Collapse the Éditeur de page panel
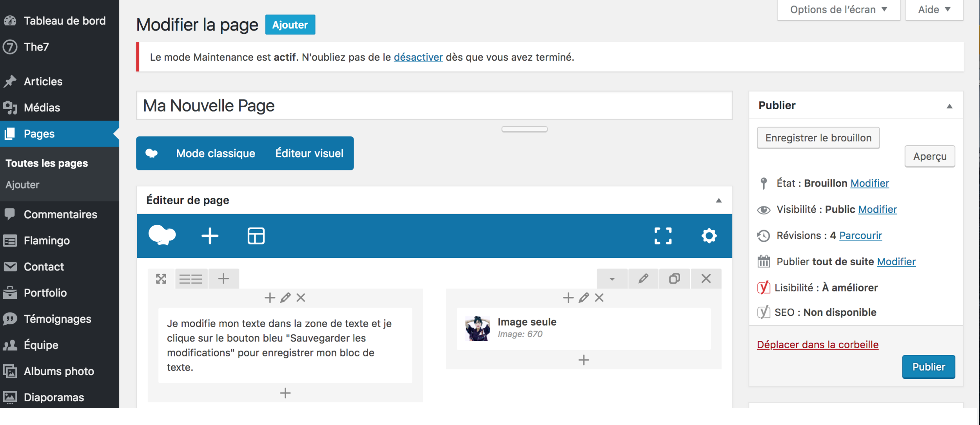The width and height of the screenshot is (980, 425). pyautogui.click(x=719, y=201)
